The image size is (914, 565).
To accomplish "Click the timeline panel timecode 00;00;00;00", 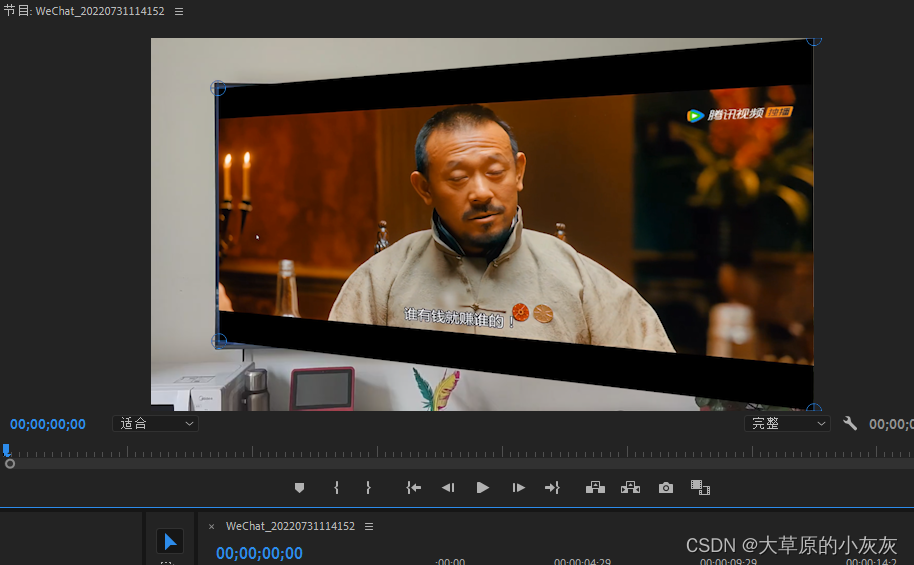I will pyautogui.click(x=259, y=553).
